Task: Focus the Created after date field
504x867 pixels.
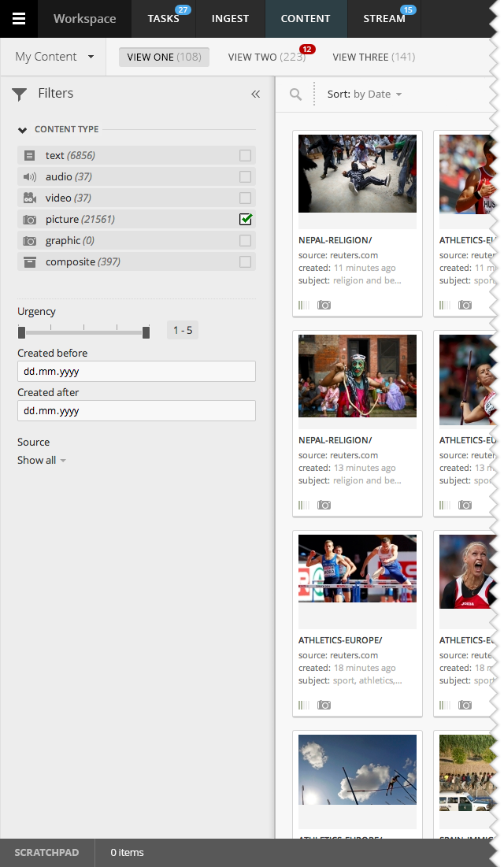Action: 137,411
